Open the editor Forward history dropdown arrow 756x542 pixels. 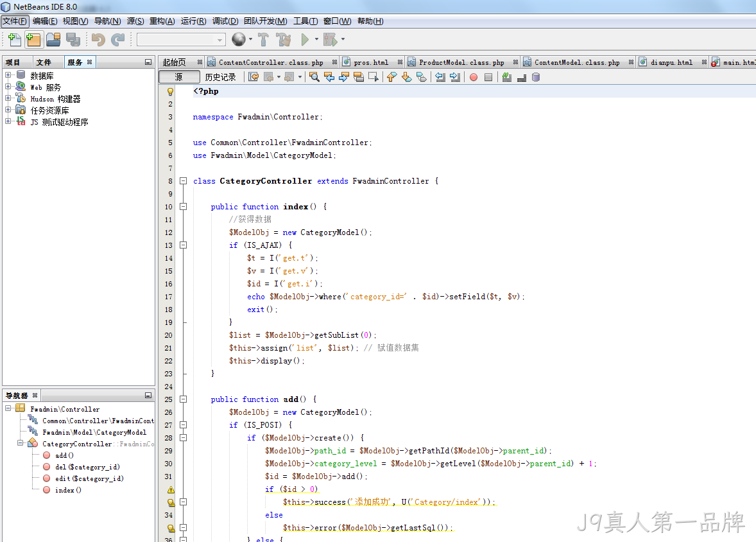300,76
